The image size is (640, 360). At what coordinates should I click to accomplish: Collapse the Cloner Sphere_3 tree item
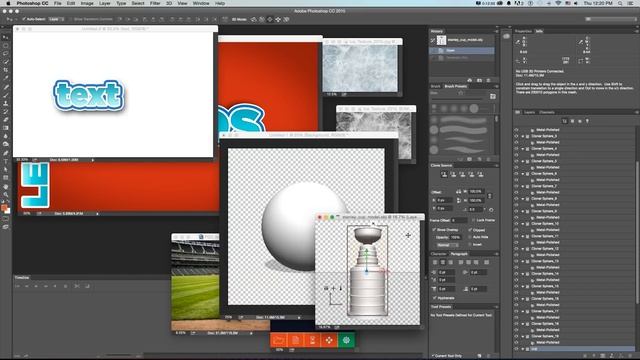(x=522, y=136)
